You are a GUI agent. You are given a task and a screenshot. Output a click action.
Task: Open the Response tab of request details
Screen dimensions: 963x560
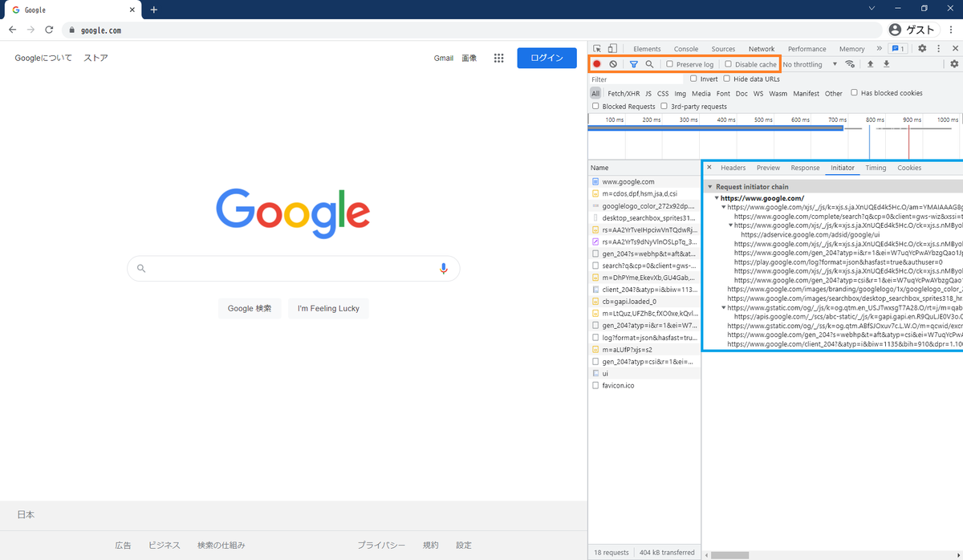coord(805,168)
